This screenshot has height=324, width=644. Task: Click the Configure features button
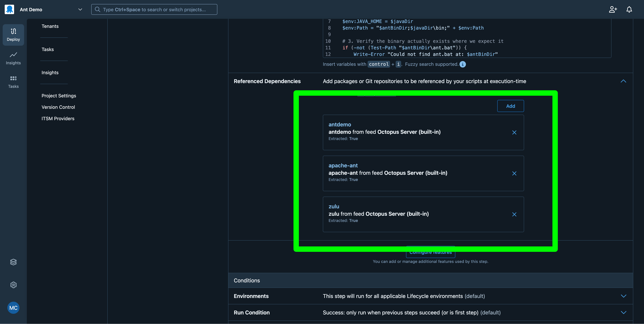[431, 252]
